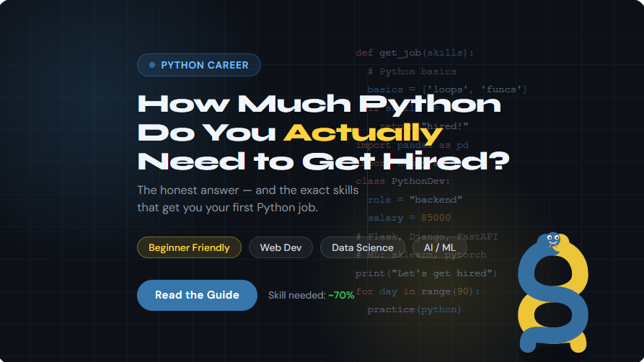Screen dimensions: 644x362
Task: Click headline line "Need to Get Hired?"
Action: tap(323, 161)
